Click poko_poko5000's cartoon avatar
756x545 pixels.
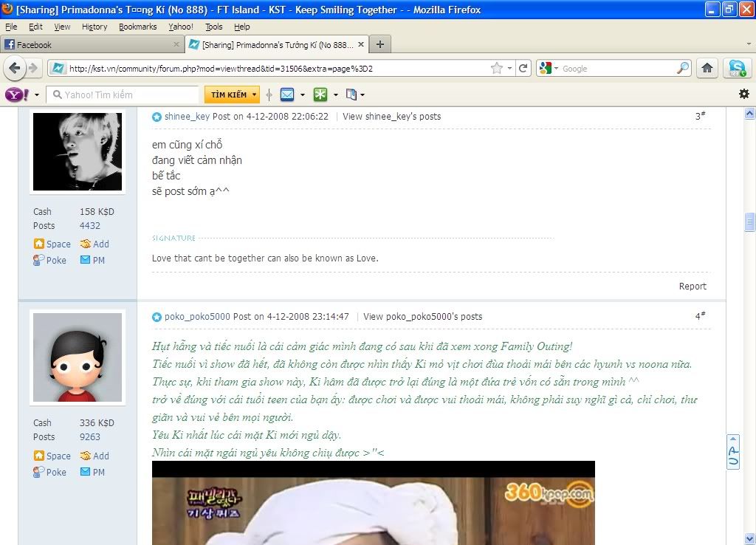pos(77,357)
